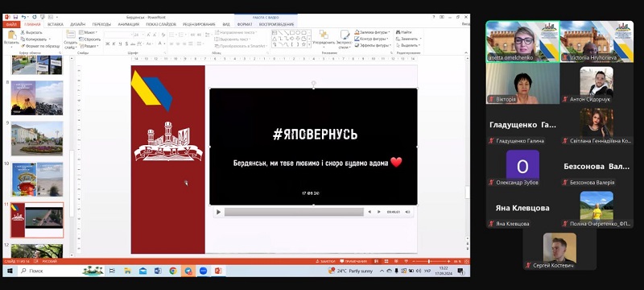The width and height of the screenshot is (644, 290).
Task: Open Shape Fill (Заливка фигуры) dropdown
Action: click(371, 32)
